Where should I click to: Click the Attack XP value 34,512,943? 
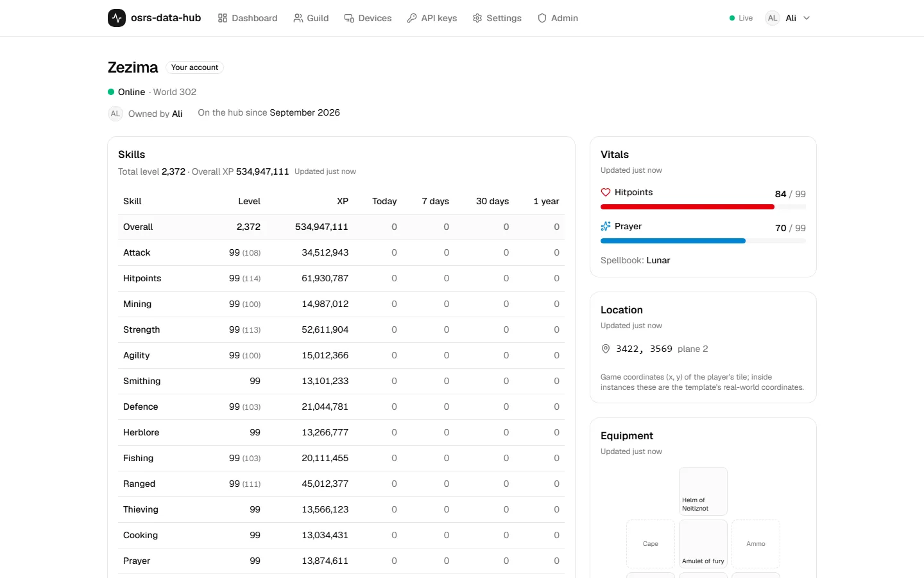(325, 252)
